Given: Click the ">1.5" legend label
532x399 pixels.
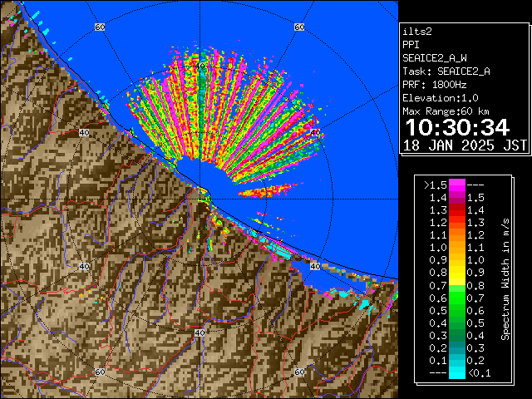Looking at the screenshot, I should pos(436,185).
